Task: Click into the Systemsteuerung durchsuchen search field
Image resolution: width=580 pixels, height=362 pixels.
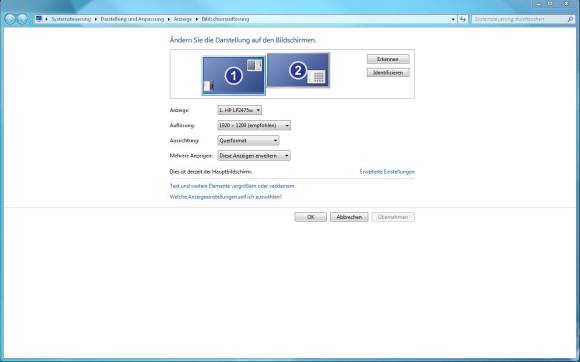Action: coord(519,19)
